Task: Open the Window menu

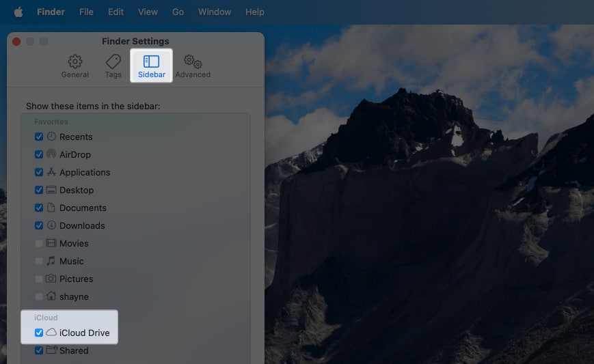Action: pyautogui.click(x=215, y=12)
